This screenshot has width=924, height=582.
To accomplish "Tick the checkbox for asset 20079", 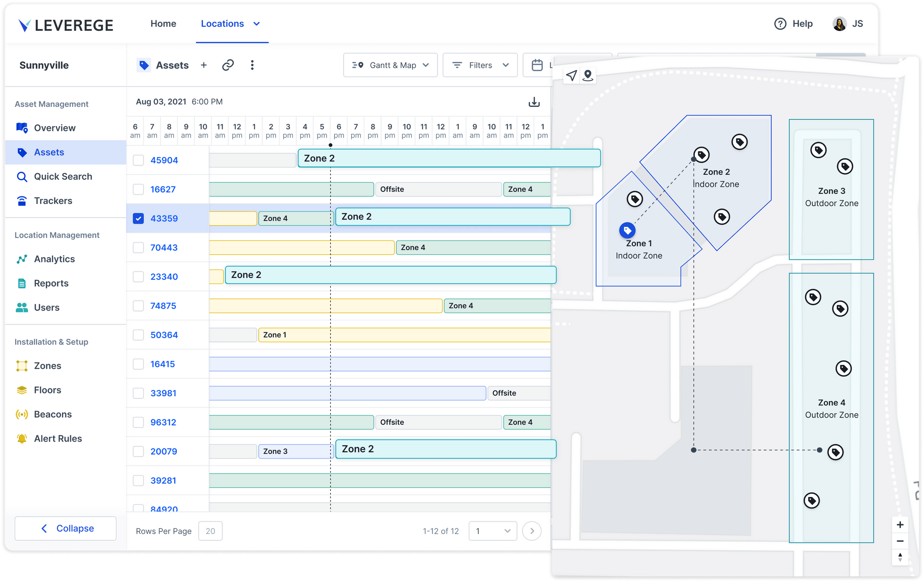I will (138, 452).
